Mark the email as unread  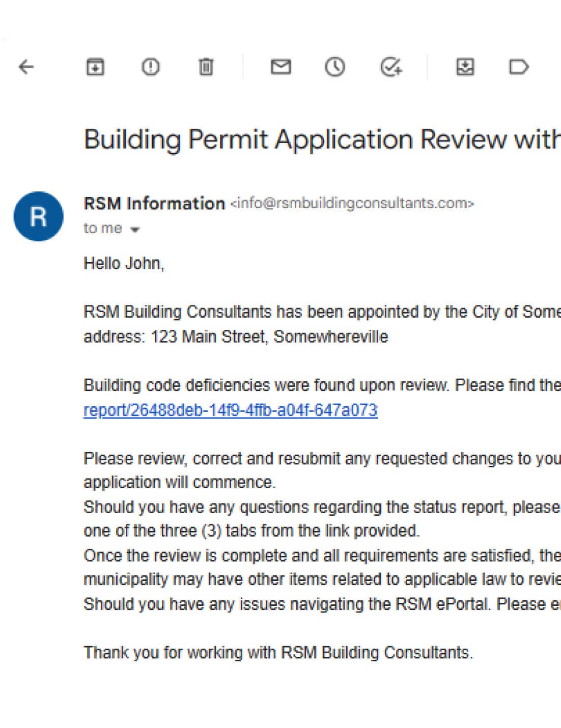point(280,66)
